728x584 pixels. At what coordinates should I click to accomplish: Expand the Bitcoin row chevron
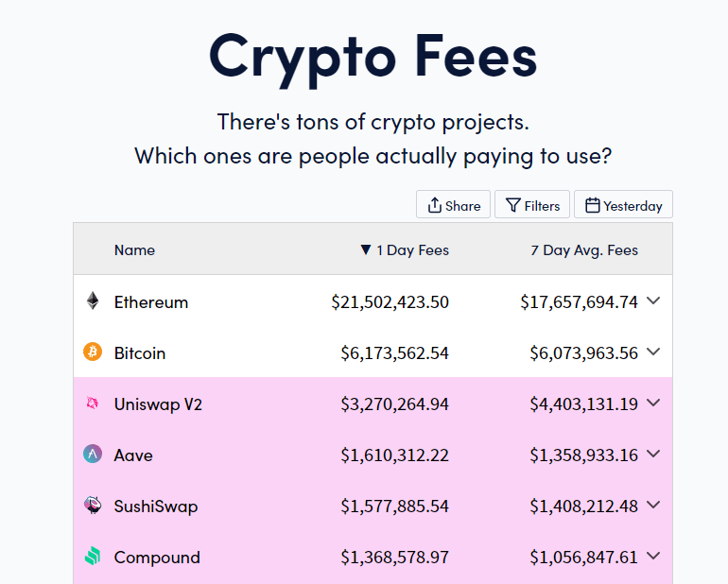pos(653,352)
